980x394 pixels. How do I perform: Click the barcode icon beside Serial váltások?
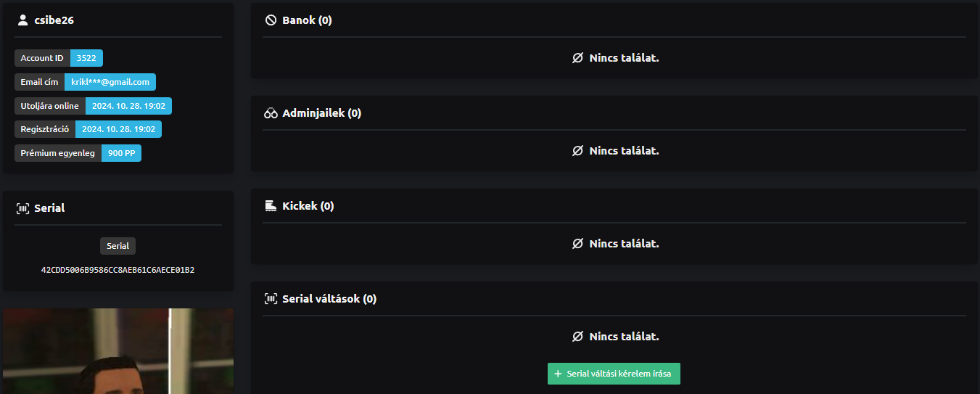pyautogui.click(x=271, y=299)
